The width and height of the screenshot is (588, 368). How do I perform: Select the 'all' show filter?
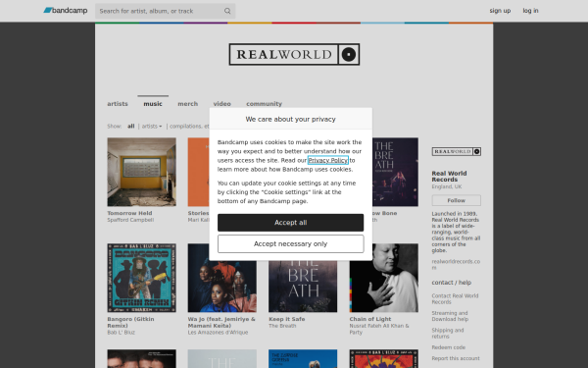coord(131,127)
